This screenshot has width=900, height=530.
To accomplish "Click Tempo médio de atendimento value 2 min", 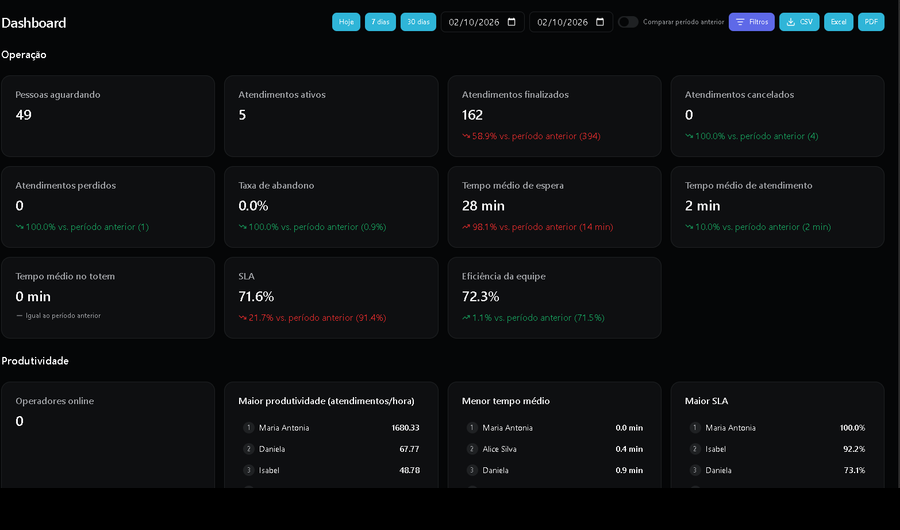I will (703, 206).
